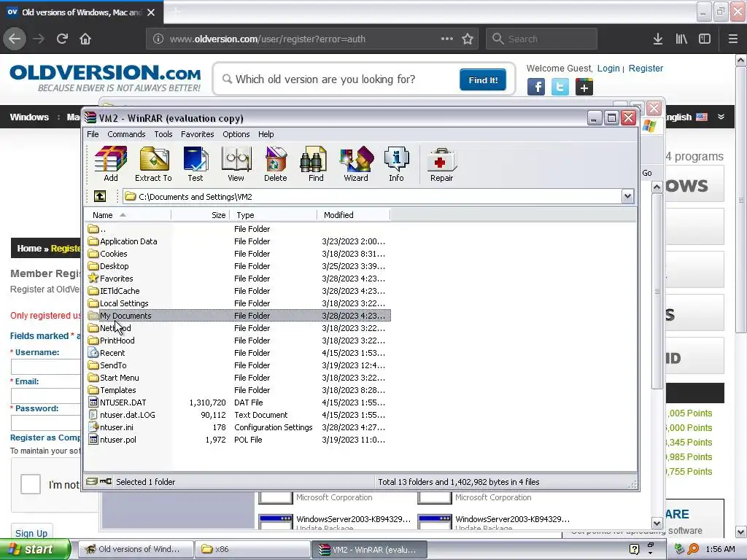The width and height of the screenshot is (747, 560).
Task: Click the Login link
Action: [608, 68]
